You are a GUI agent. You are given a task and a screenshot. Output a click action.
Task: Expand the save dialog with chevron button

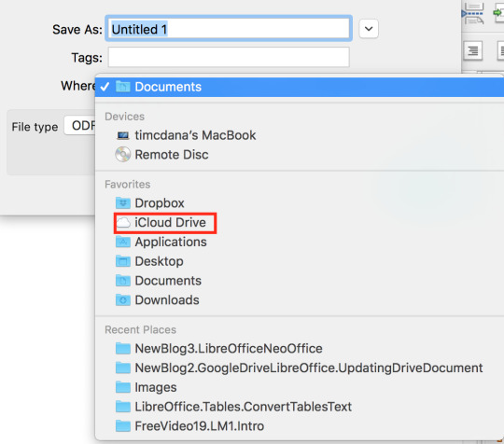click(x=369, y=29)
